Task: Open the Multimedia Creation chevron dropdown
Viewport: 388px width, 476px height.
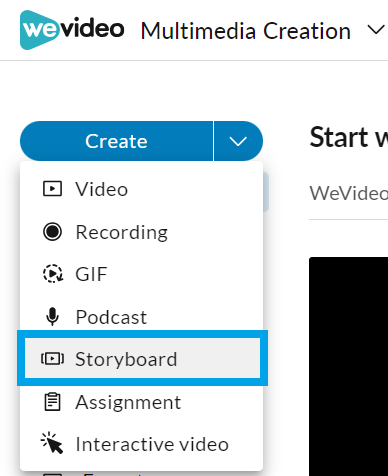Action: (376, 30)
